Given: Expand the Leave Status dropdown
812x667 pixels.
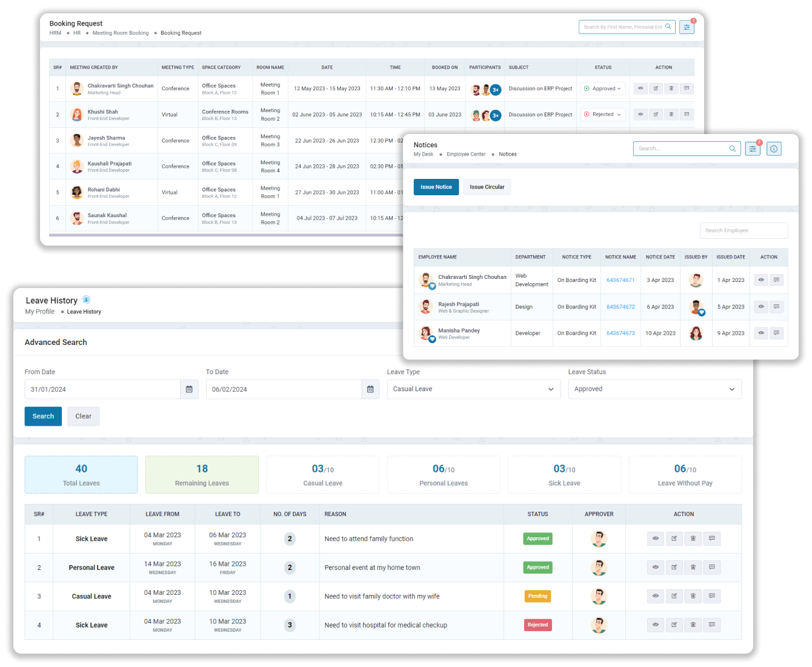Looking at the screenshot, I should coord(654,389).
